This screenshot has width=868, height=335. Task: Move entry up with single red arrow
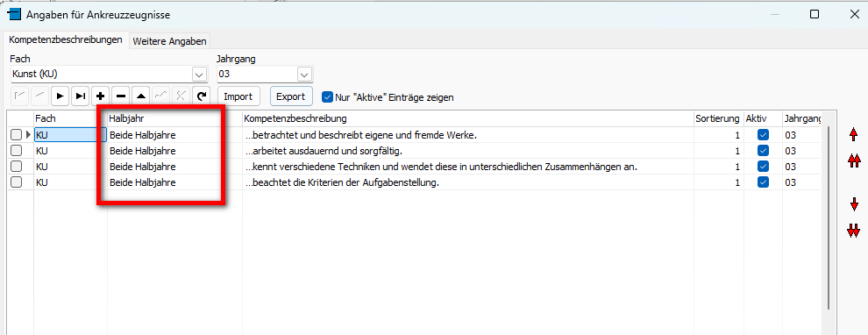click(x=854, y=133)
